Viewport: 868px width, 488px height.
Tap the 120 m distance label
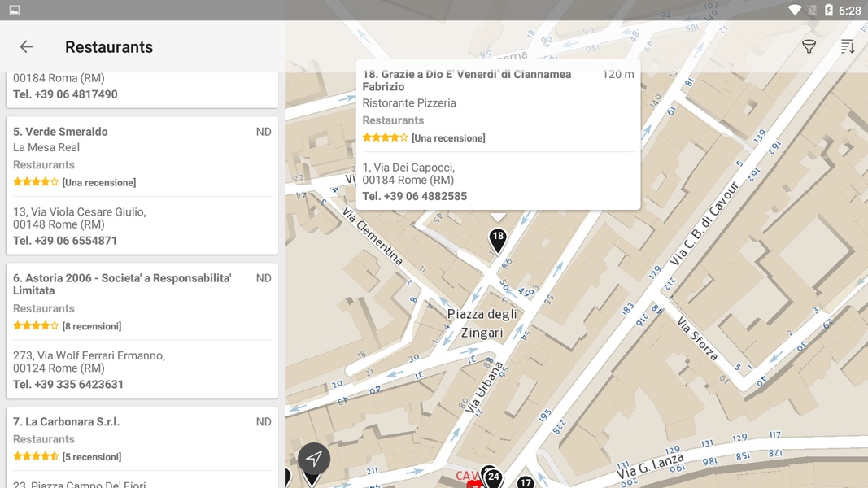pos(618,74)
